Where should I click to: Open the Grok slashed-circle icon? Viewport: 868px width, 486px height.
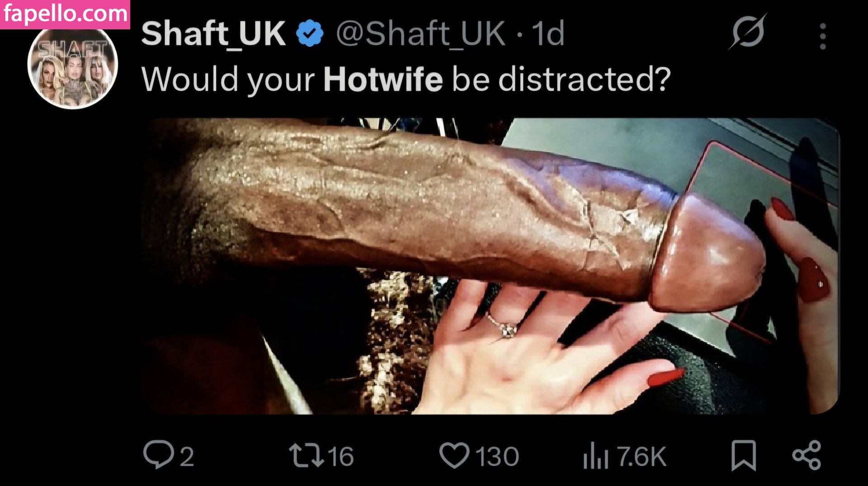coord(748,32)
